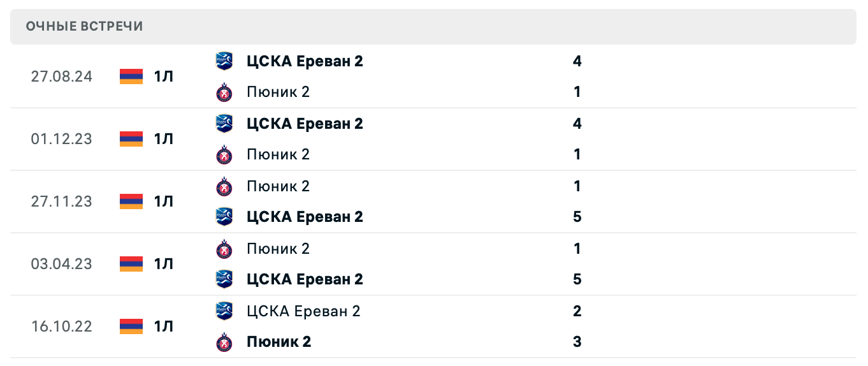Viewport: 868px width, 366px height.
Task: Open ЦСКА Ереван 2 team in 27.08.24 match
Action: (305, 61)
